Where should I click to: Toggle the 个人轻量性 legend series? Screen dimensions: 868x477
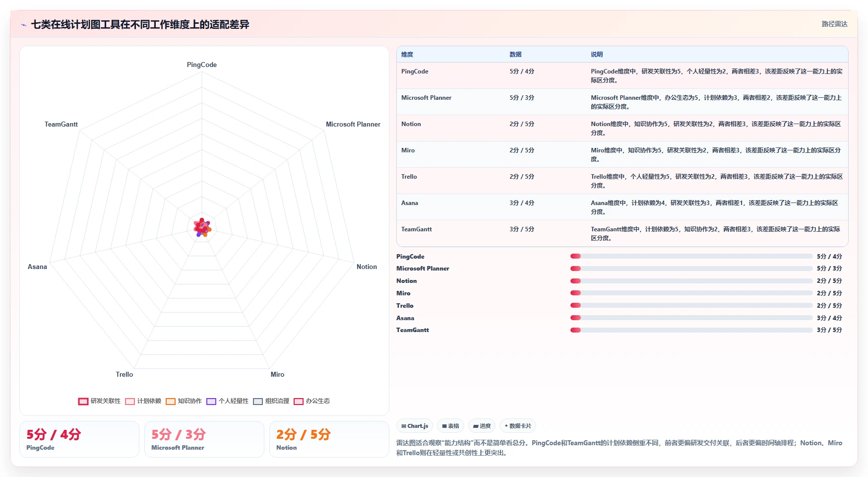tap(228, 401)
